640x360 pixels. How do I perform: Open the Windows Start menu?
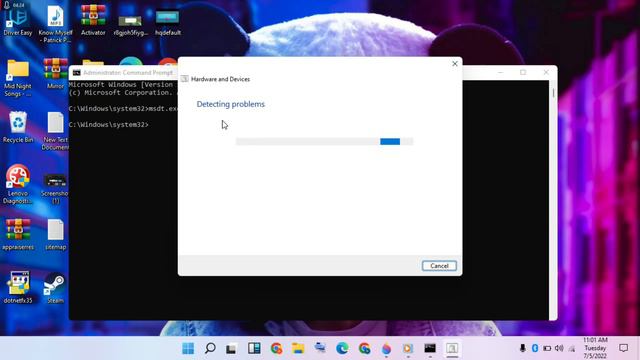click(188, 348)
